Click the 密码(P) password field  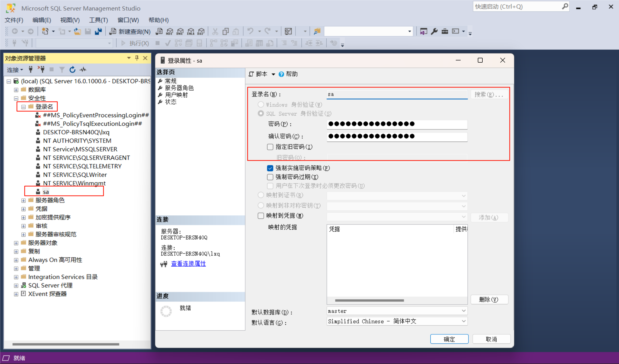[397, 124]
